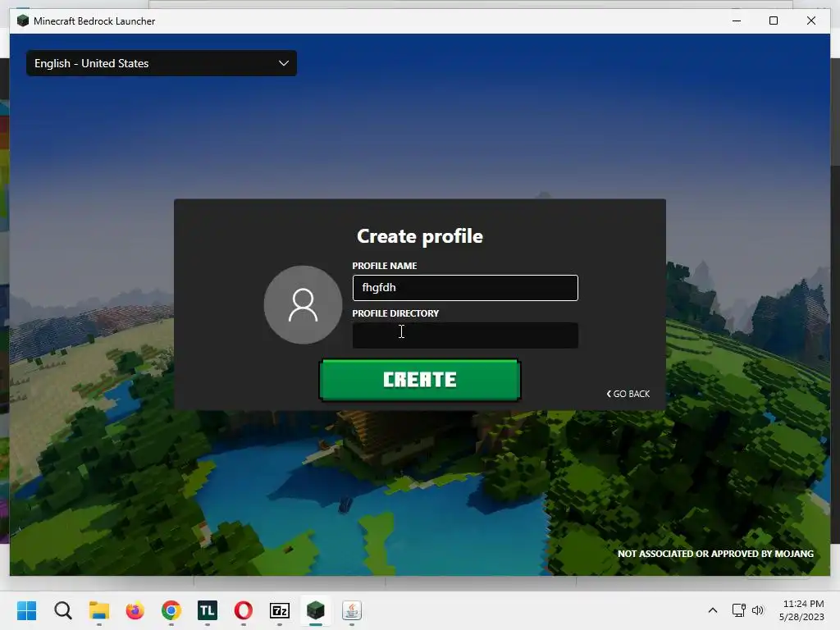
Task: Open Firefox from the taskbar
Action: click(135, 610)
